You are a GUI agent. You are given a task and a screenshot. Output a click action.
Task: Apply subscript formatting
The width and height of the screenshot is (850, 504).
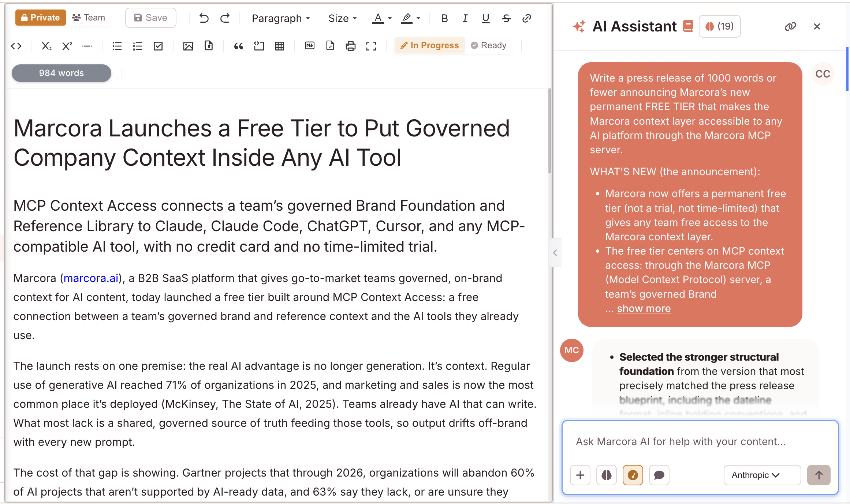tap(46, 46)
